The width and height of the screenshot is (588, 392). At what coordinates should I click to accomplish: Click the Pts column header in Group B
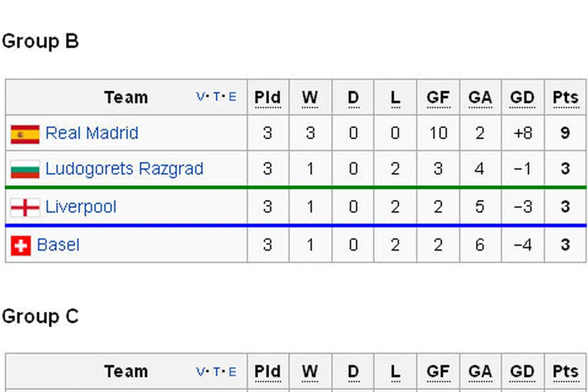click(565, 97)
